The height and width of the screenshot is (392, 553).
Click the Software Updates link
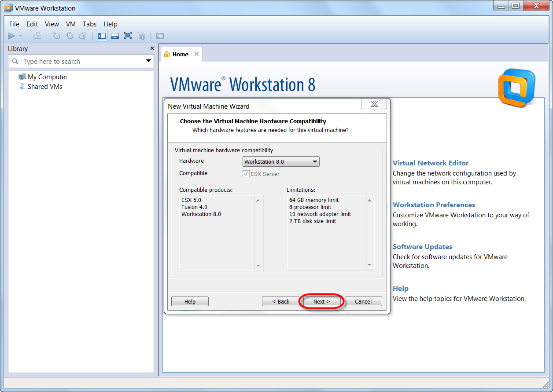pyautogui.click(x=422, y=246)
